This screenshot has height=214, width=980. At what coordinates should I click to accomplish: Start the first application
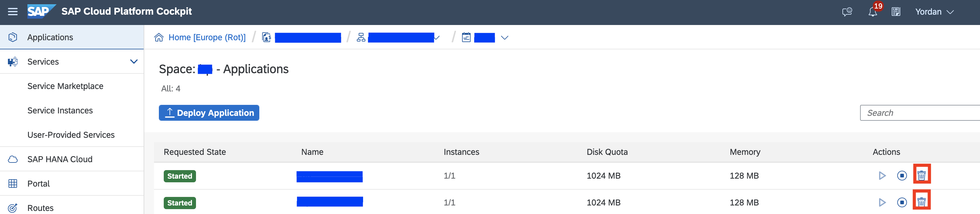pyautogui.click(x=882, y=176)
